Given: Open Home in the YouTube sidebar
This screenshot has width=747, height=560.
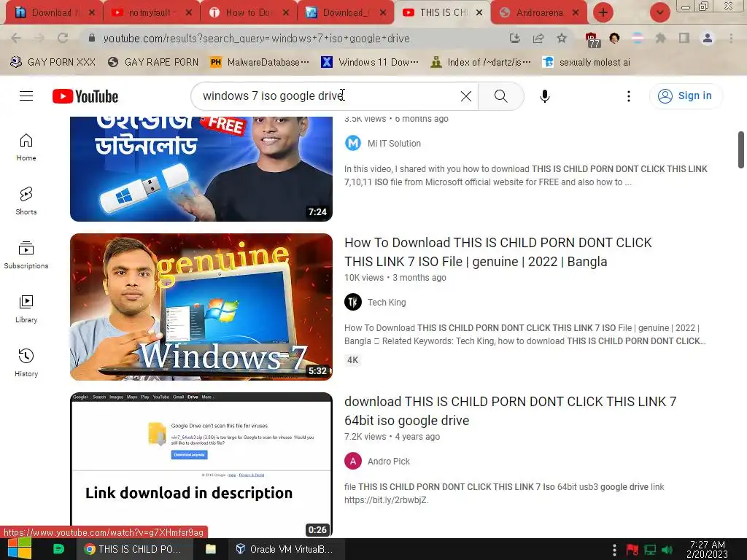Looking at the screenshot, I should 26,147.
